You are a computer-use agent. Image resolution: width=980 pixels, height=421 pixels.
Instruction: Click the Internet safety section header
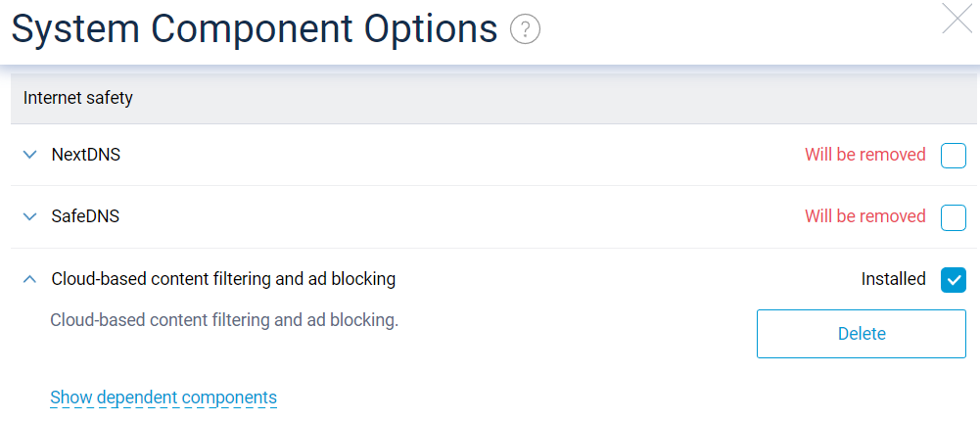coord(78,98)
